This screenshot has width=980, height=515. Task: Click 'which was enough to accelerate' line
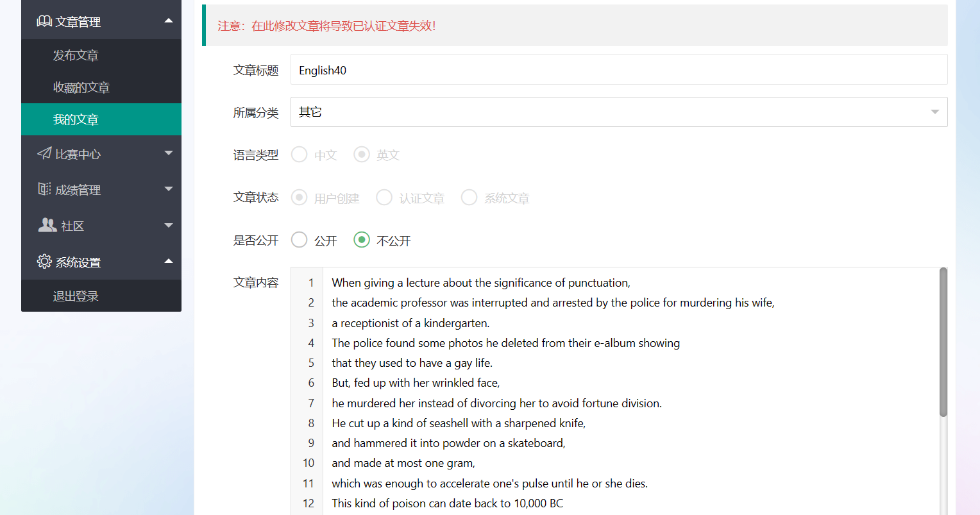coord(489,484)
